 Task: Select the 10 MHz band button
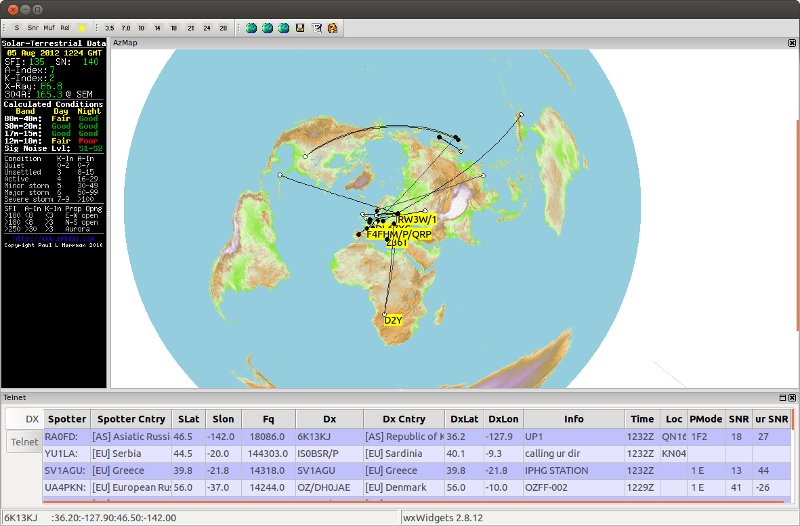(x=141, y=28)
